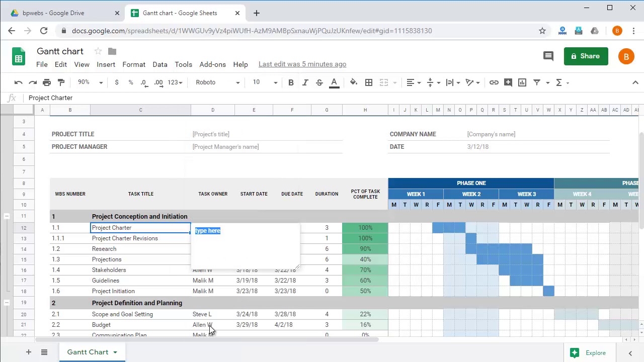Viewport: 644px width, 362px height.
Task: Open the File menu
Action: (42, 64)
